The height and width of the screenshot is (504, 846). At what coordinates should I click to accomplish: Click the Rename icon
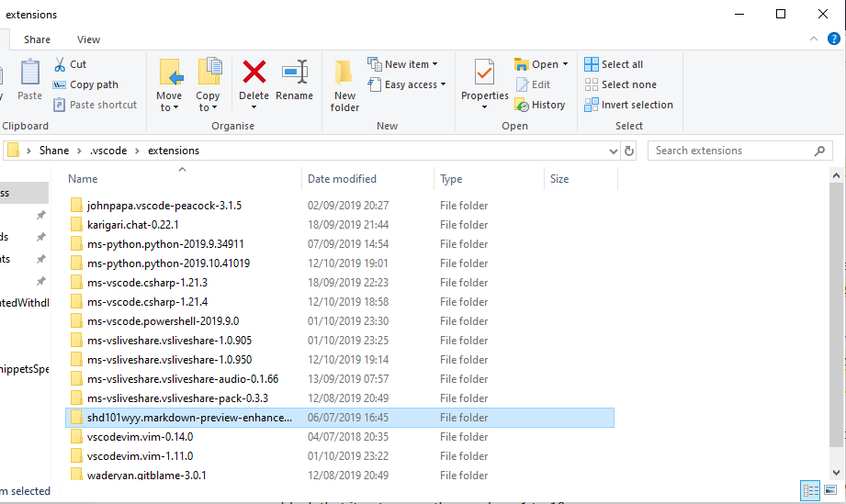coord(295,73)
